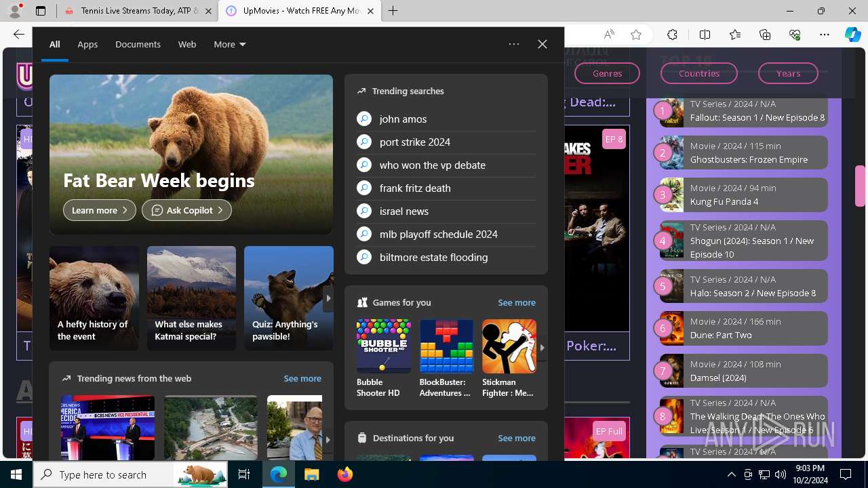Screen dimensions: 868x488
Task: Open the Edge profile icon
Action: (15, 11)
